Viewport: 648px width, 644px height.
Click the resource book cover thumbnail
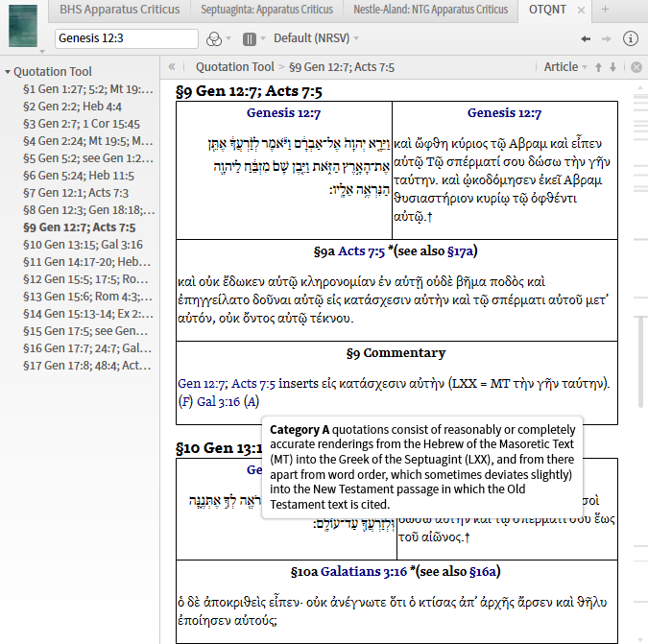tap(23, 26)
